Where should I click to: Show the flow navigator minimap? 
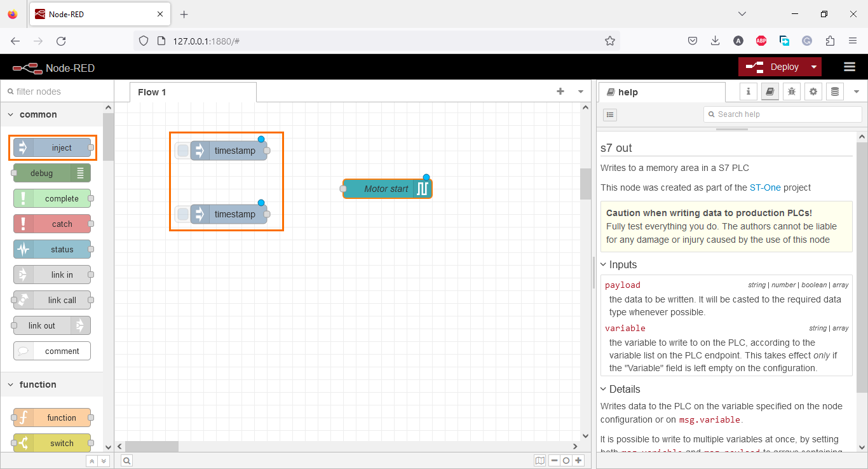pyautogui.click(x=539, y=460)
